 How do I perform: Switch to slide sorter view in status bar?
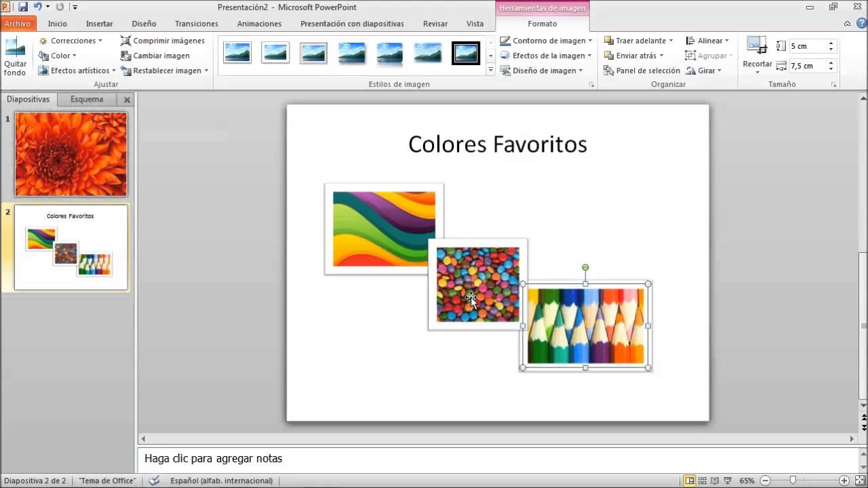click(703, 481)
